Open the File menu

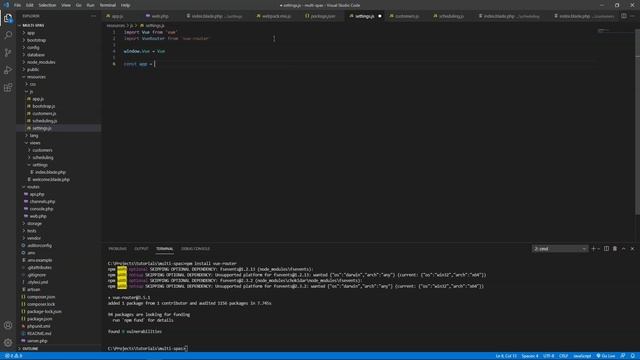(x=17, y=5)
